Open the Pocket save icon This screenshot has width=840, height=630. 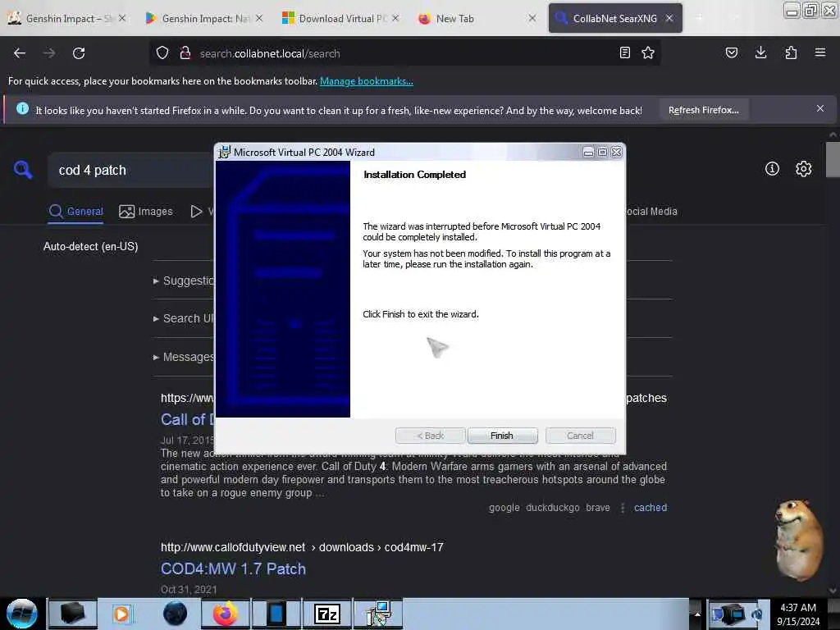point(731,52)
